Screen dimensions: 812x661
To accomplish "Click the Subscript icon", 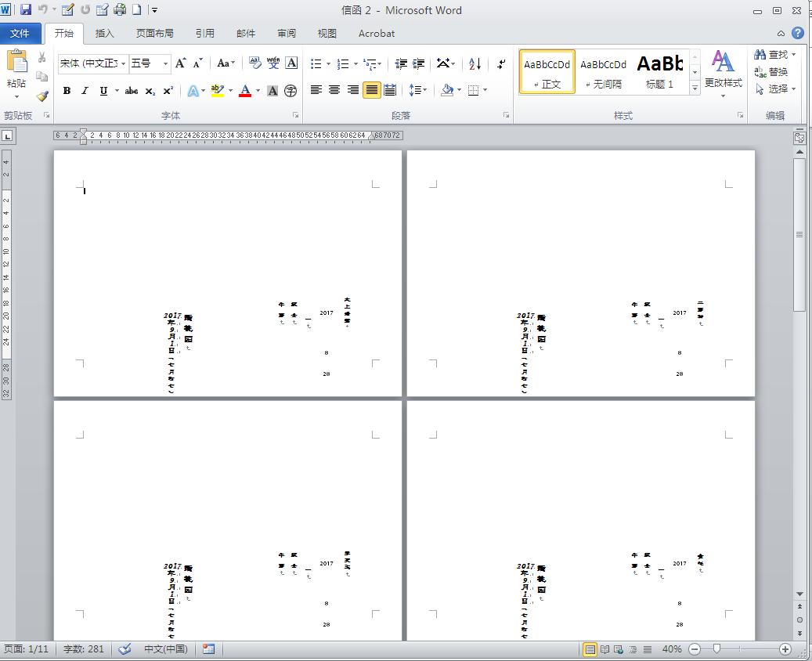I will (150, 91).
